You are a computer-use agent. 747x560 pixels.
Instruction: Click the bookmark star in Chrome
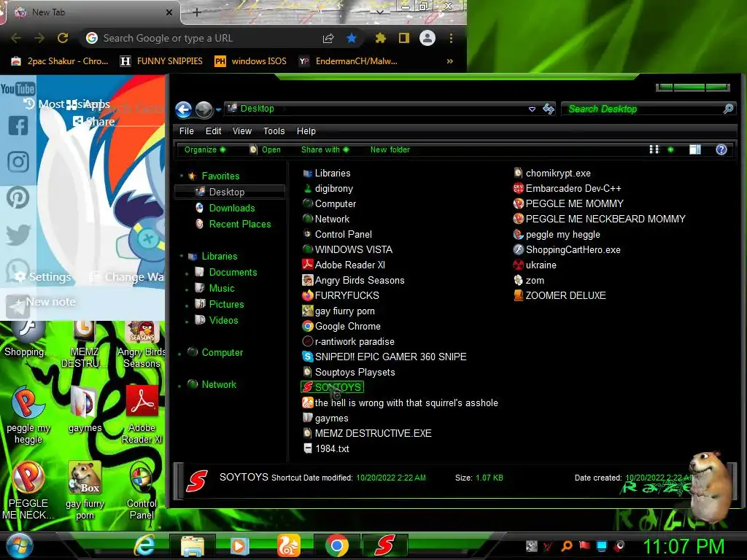(351, 38)
